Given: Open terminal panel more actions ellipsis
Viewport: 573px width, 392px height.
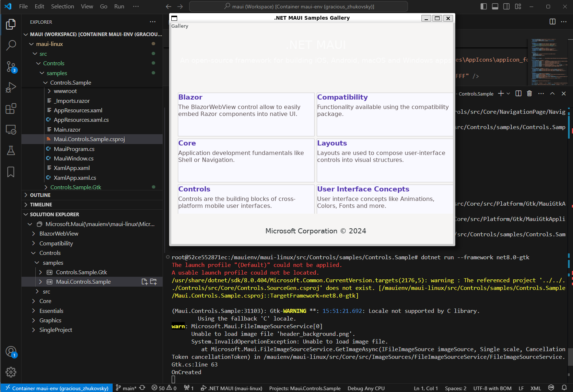Looking at the screenshot, I should (x=541, y=94).
